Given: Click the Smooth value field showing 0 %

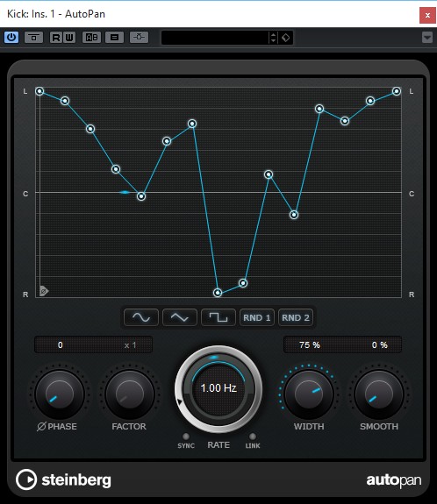Looking at the screenshot, I should (380, 344).
